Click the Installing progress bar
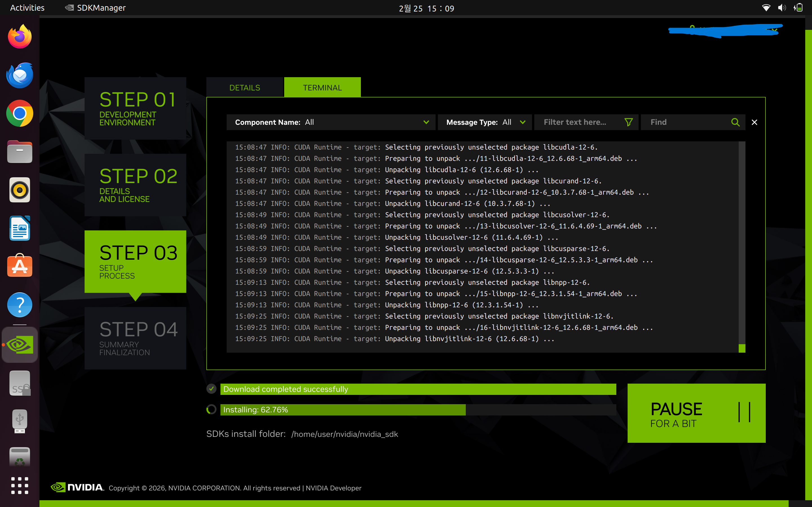The image size is (812, 507). click(x=418, y=410)
